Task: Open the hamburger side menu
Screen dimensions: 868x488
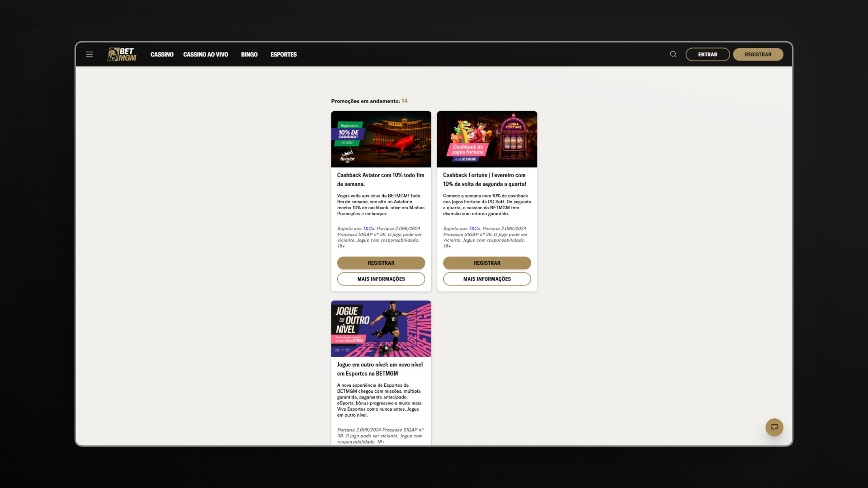Action: coord(89,54)
